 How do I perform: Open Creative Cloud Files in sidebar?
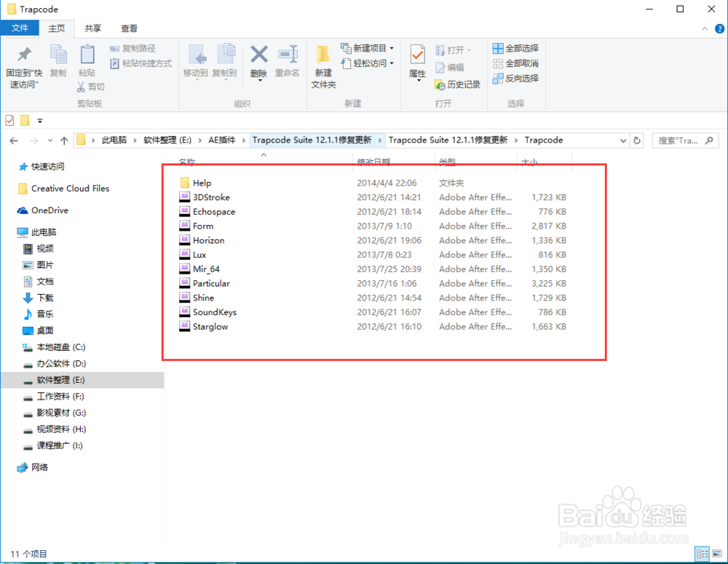click(x=70, y=188)
